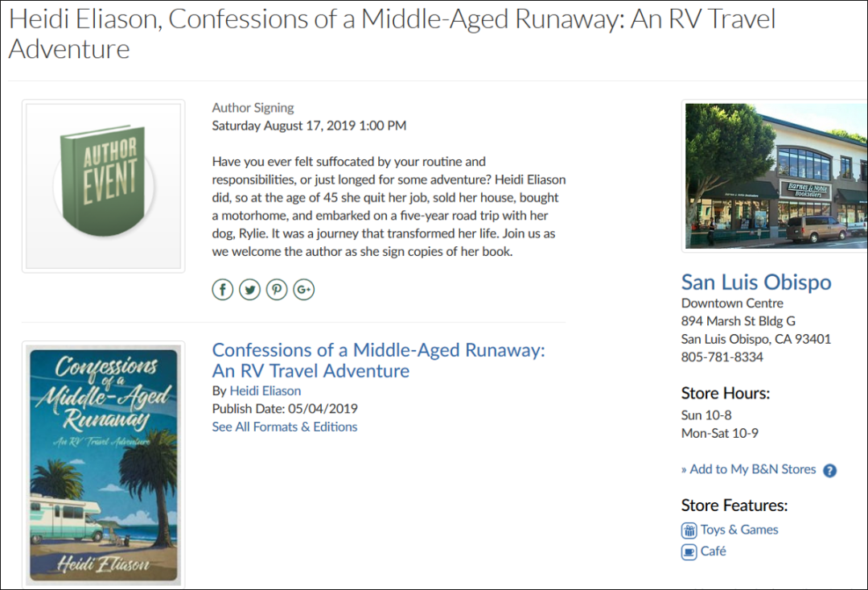This screenshot has height=590, width=868.
Task: Click the Café cup icon
Action: [689, 552]
